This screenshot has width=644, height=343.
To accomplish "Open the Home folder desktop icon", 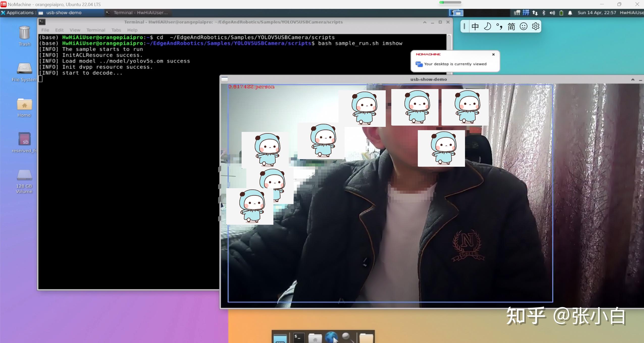I will [24, 105].
